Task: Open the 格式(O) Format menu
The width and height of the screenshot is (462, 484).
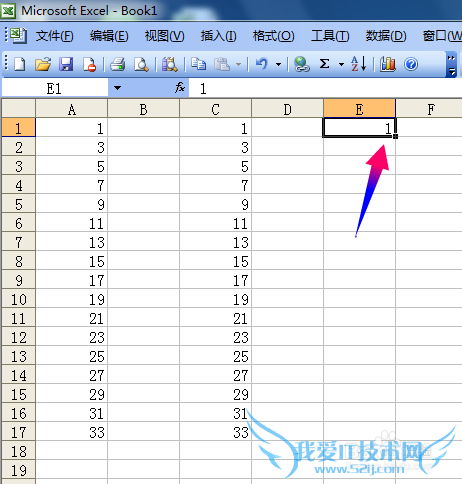Action: click(273, 36)
